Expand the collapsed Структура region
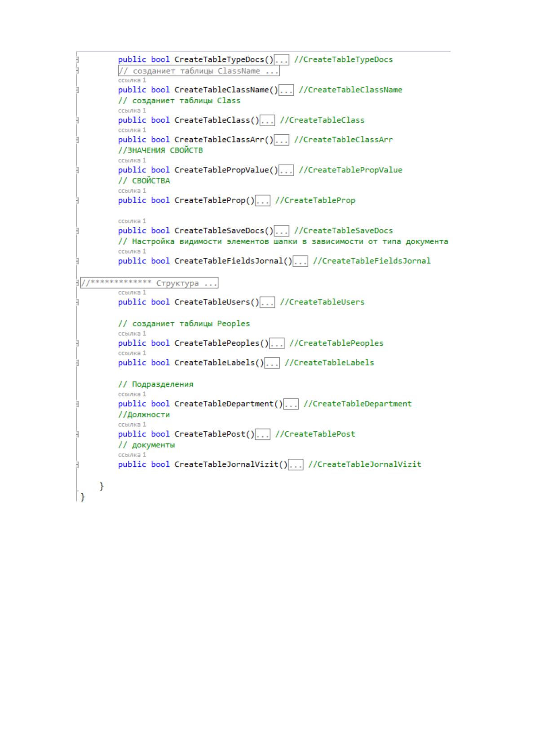 (150, 283)
